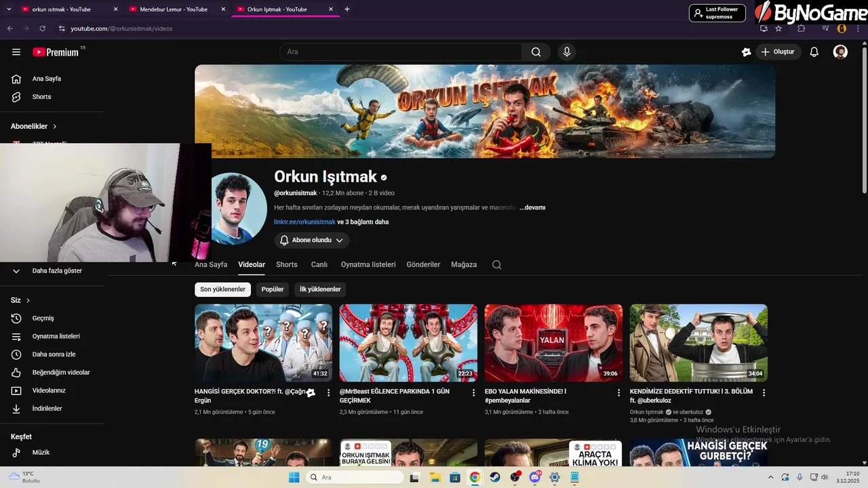The image size is (868, 488).
Task: Open File Explorer from the taskbar
Action: pos(435,477)
